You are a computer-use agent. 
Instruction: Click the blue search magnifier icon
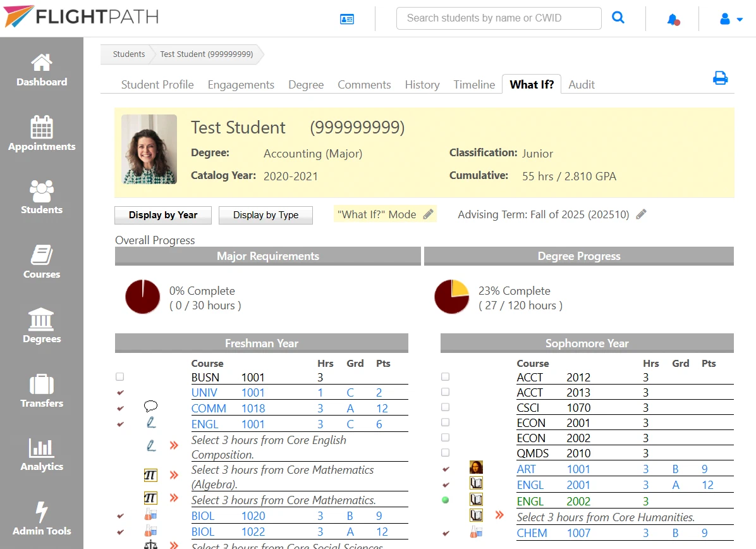coord(618,18)
